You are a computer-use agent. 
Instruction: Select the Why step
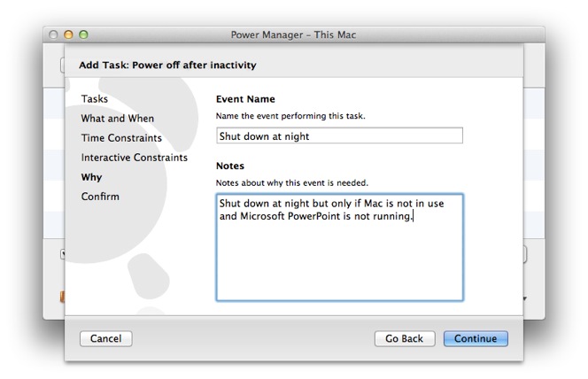point(91,177)
